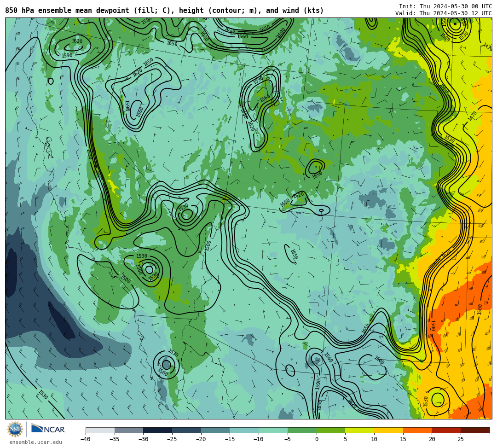This screenshot has width=497, height=448.
Task: Click the -20 colorbar tick label
Action: 201,439
